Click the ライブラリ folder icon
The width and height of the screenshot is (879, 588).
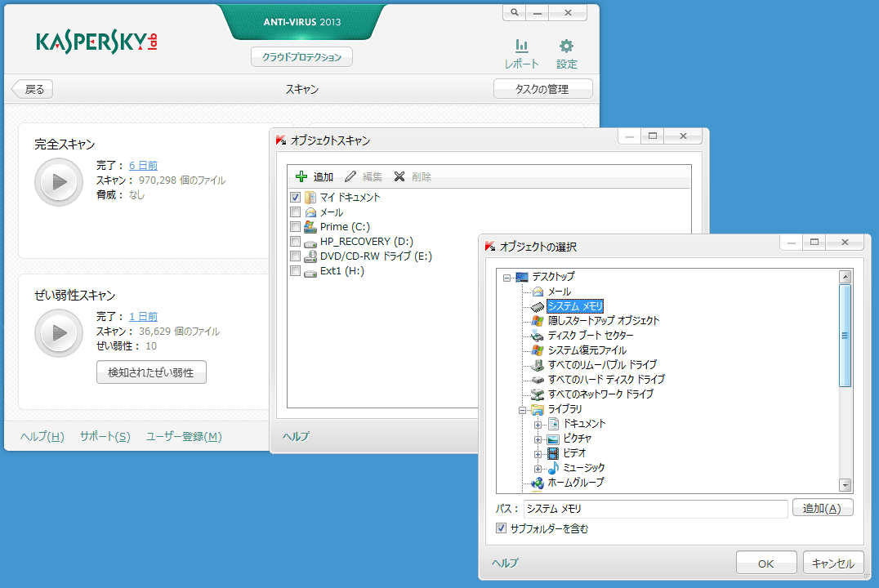click(537, 409)
